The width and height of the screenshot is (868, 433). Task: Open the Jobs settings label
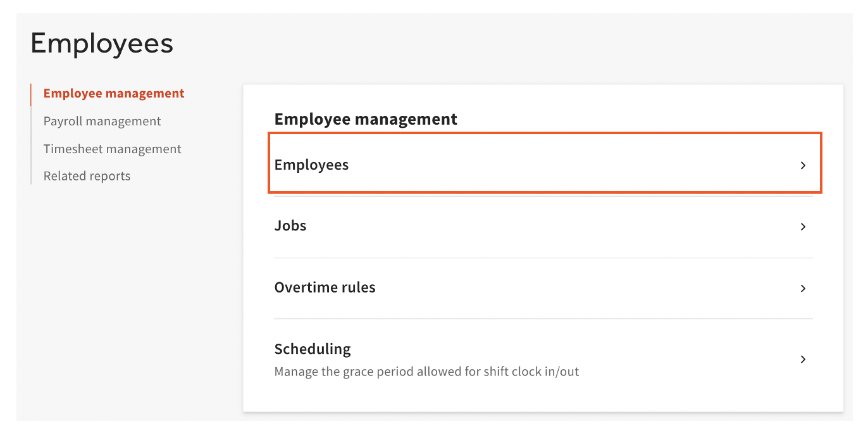pyautogui.click(x=290, y=225)
